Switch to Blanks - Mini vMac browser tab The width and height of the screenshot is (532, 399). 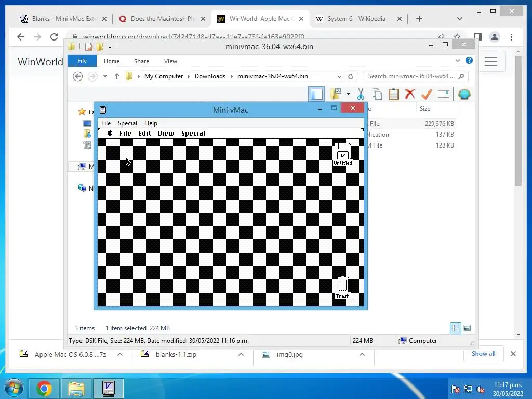tap(63, 19)
